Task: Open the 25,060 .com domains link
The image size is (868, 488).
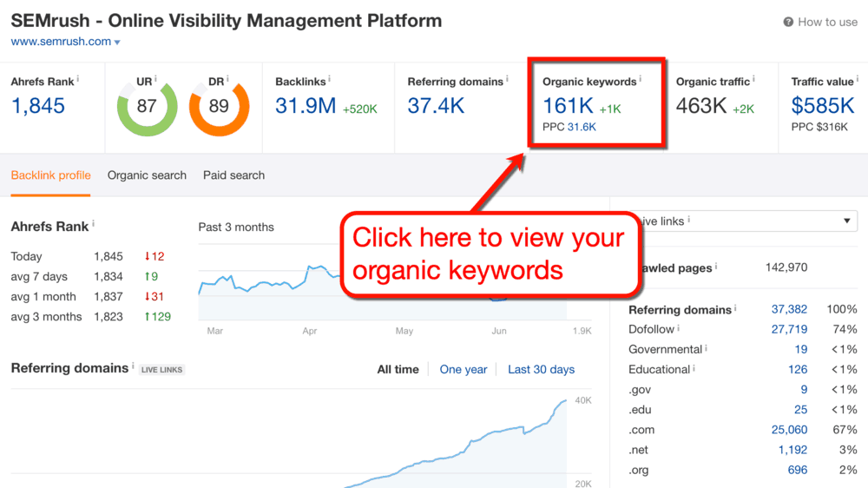Action: [789, 430]
